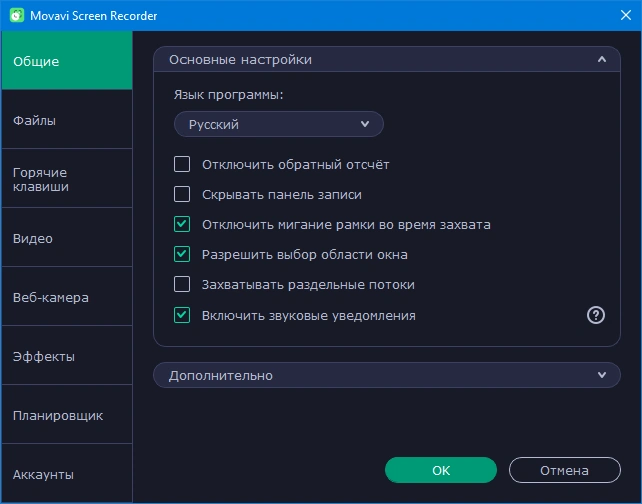Confirm settings with the OK button
The width and height of the screenshot is (642, 504).
(x=441, y=470)
